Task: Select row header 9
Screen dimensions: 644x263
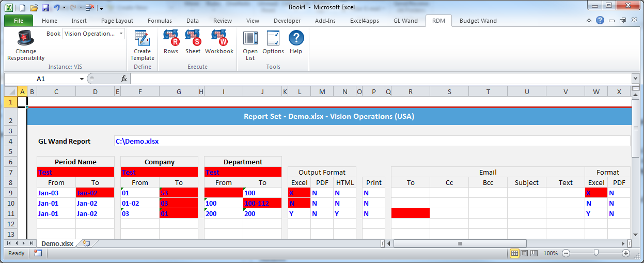Action: point(10,193)
